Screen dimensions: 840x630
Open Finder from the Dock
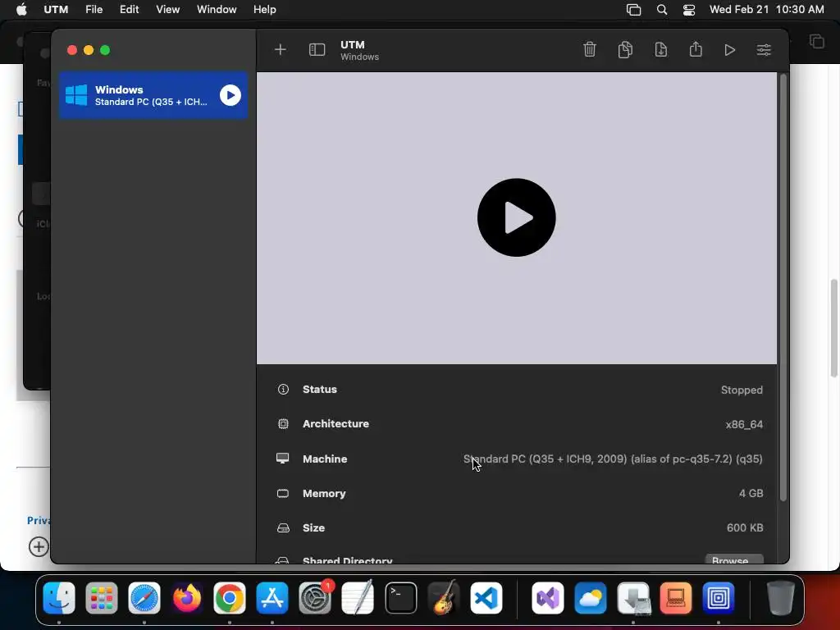point(59,598)
